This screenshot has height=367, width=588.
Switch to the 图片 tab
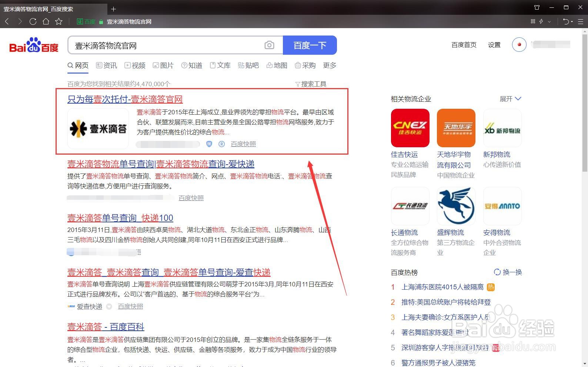[x=163, y=65]
